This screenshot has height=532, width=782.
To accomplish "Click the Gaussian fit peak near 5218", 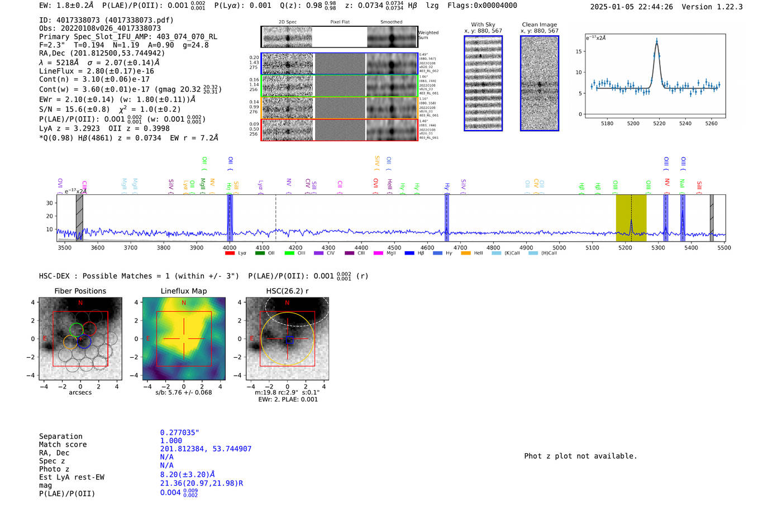I will (657, 42).
